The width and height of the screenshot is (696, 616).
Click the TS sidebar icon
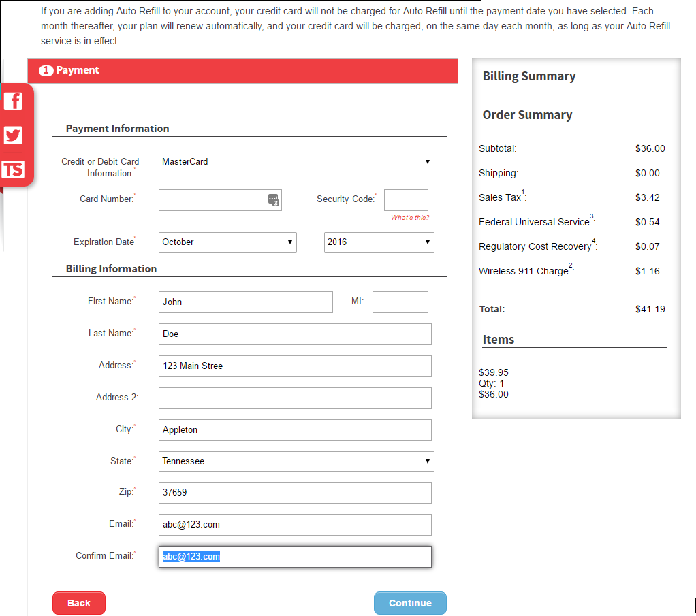click(13, 169)
